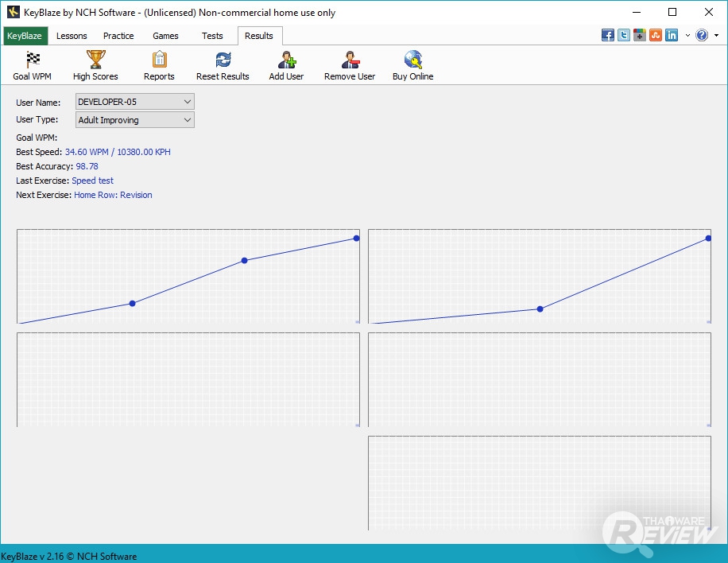The image size is (728, 563).
Task: Click the first data point on left graph
Action: [x=132, y=303]
